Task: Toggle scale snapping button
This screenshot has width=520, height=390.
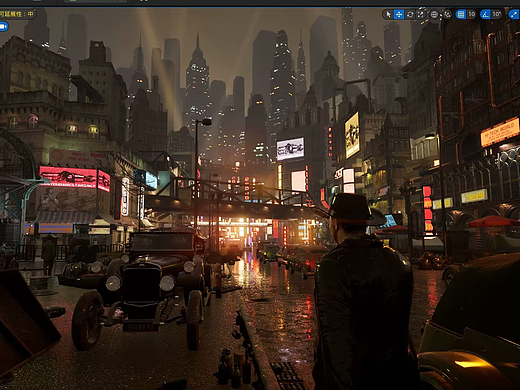Action: 514,14
